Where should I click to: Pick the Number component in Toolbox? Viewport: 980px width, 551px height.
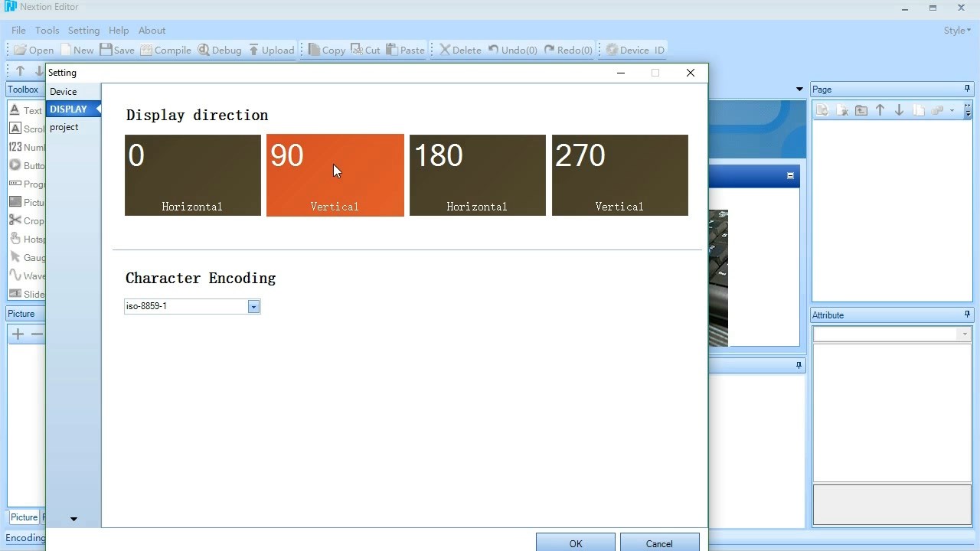25,147
